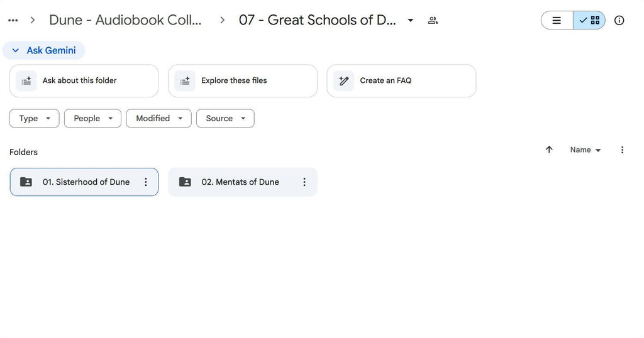The width and height of the screenshot is (644, 338).
Task: Open shared people icon beside folder title
Action: point(433,20)
